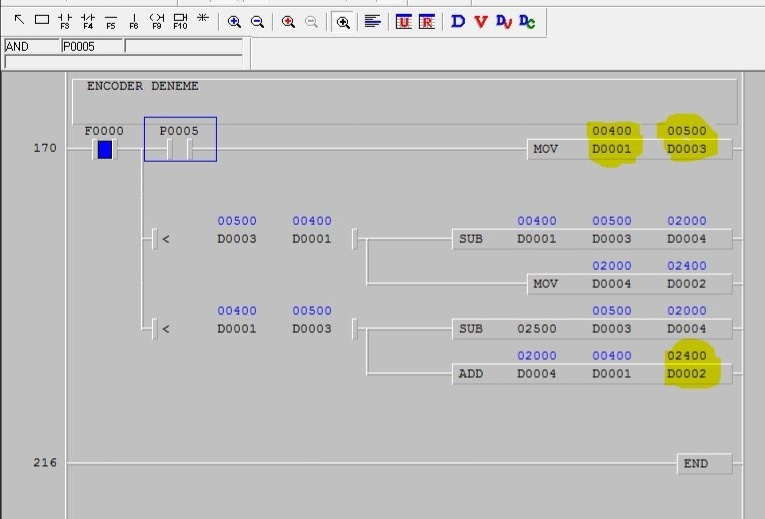The image size is (765, 519).
Task: Choose the horizontal line F5 tool
Action: [x=111, y=21]
